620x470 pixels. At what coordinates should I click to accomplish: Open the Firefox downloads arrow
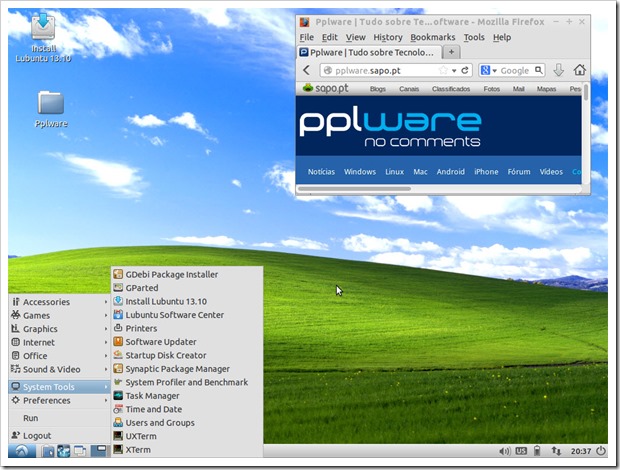point(558,70)
